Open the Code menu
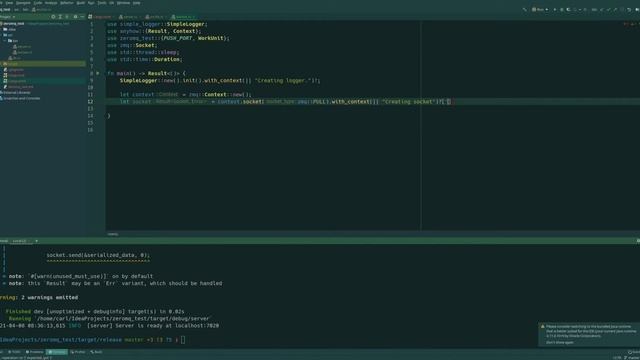The image size is (640, 360). click(38, 3)
